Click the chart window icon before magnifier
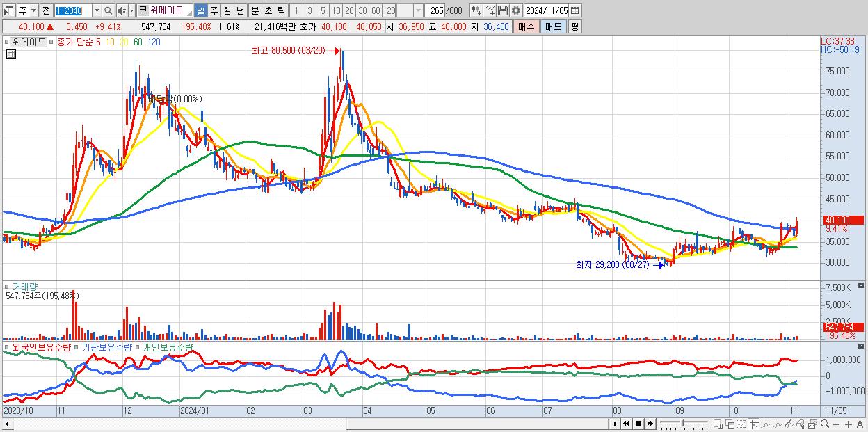 pyautogui.click(x=812, y=424)
